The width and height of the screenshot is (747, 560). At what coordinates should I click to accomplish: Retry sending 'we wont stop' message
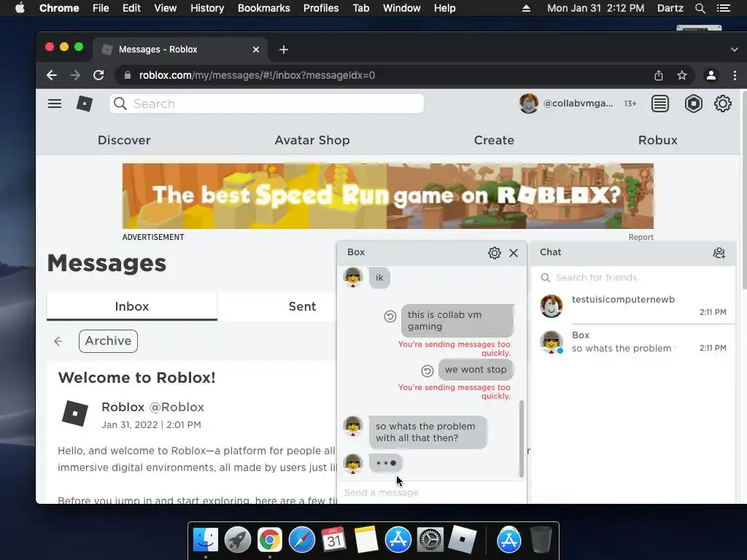(427, 370)
